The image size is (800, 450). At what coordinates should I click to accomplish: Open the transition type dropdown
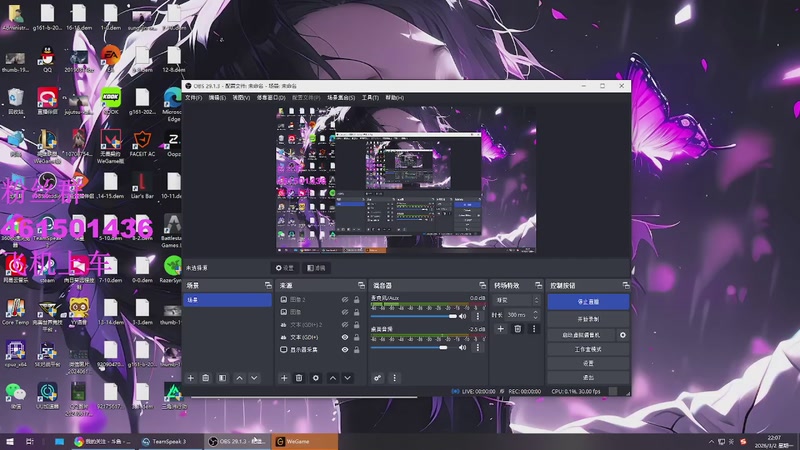pos(516,300)
